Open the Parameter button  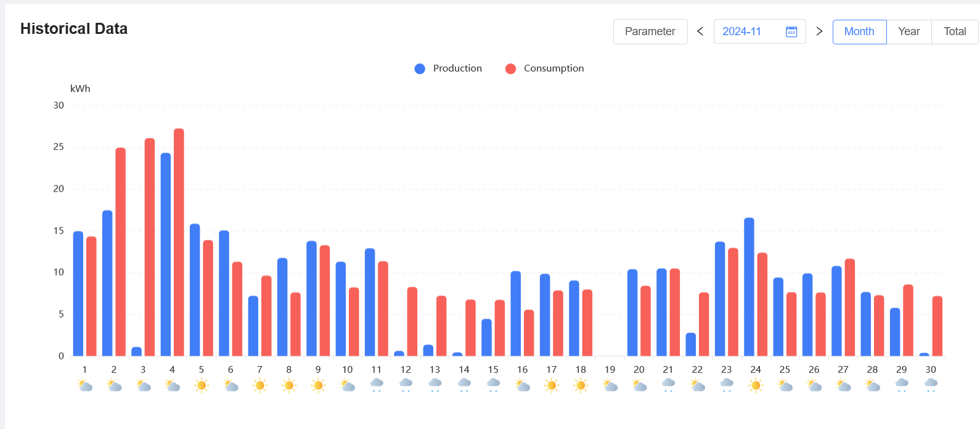[650, 31]
